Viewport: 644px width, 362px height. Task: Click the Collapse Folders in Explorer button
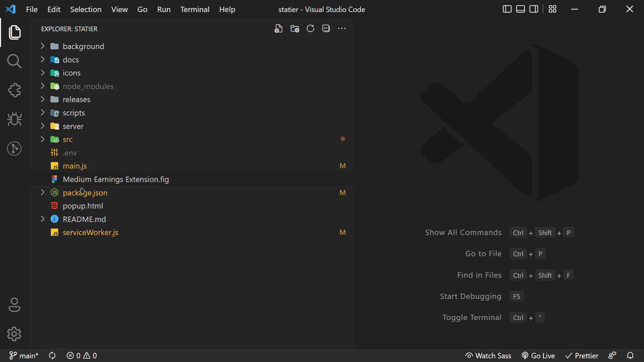(x=326, y=28)
